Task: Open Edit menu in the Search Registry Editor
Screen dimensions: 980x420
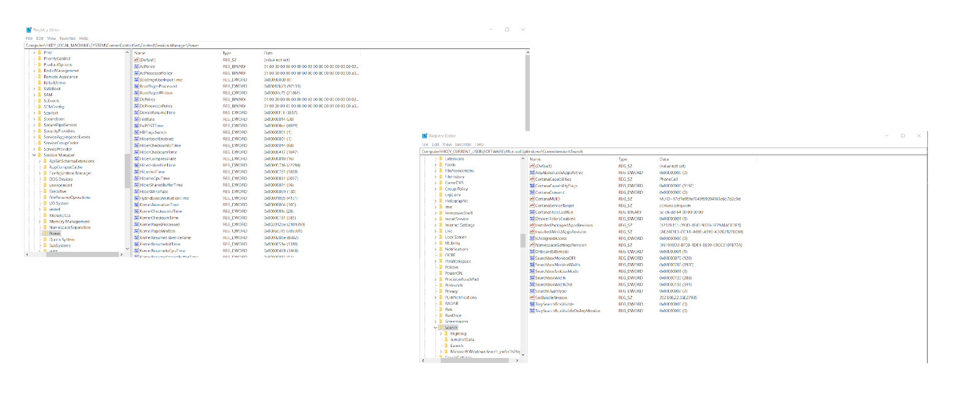Action: (x=435, y=145)
